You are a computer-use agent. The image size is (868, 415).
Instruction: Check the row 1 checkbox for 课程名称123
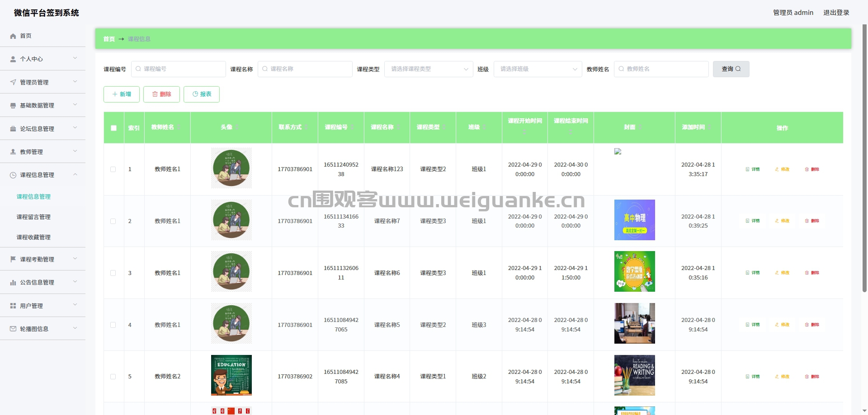[x=113, y=169]
